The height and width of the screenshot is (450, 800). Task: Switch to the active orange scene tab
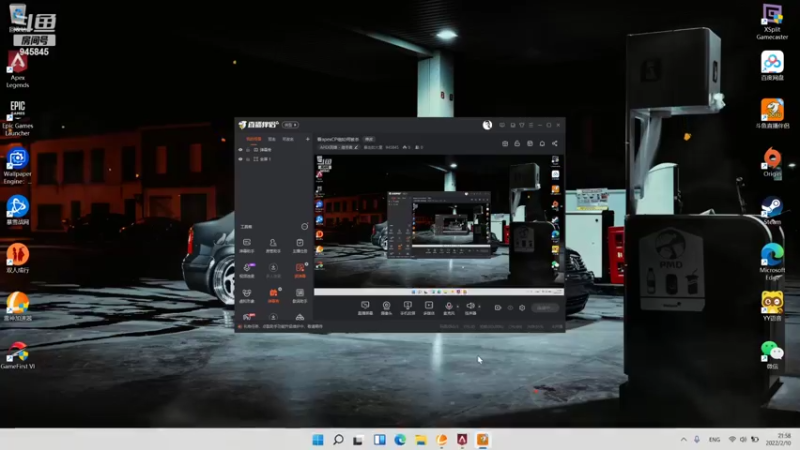click(254, 139)
